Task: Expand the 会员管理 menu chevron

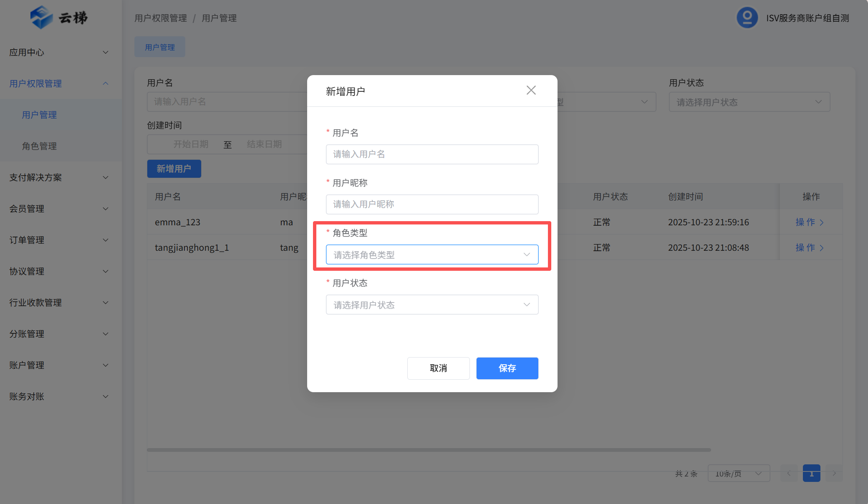Action: pos(106,209)
